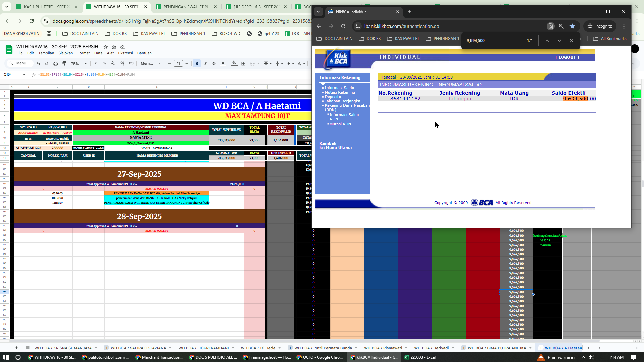Click the print icon in Sheets toolbar
Screen dimensions: 644x362
[x=56, y=63]
